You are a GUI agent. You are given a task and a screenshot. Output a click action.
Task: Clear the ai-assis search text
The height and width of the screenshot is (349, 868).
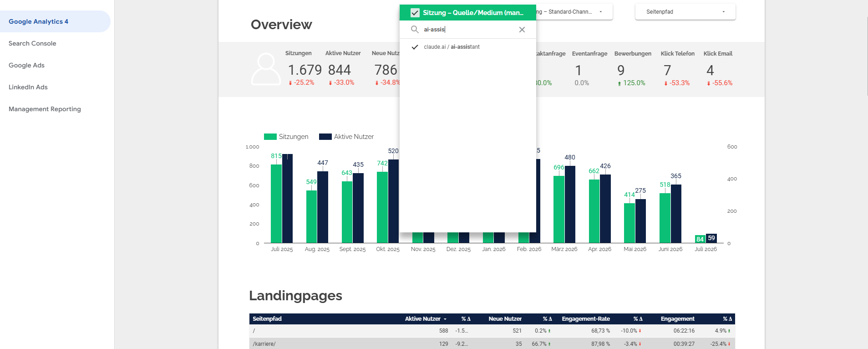[522, 30]
